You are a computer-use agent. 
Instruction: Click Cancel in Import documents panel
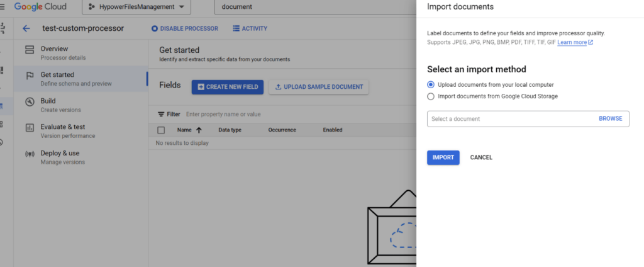click(x=481, y=157)
